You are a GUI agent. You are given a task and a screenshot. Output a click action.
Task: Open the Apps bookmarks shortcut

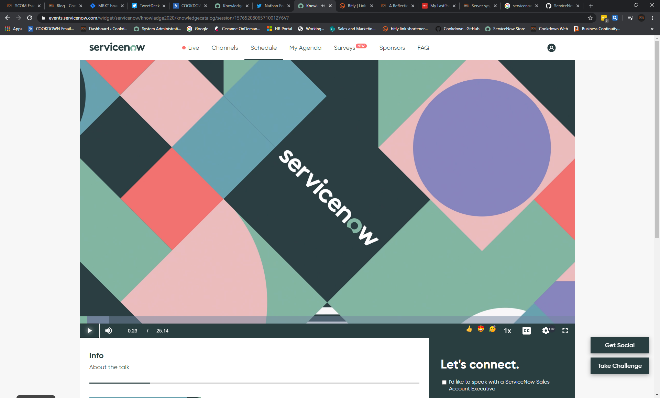tap(13, 29)
